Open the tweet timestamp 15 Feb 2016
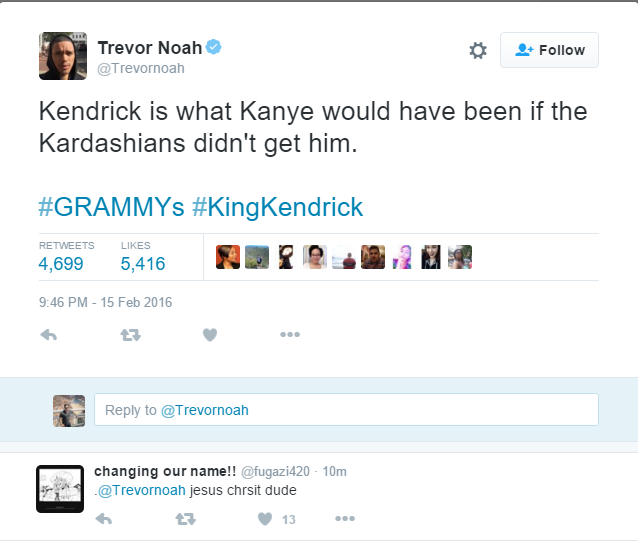638x543 pixels. (x=105, y=302)
